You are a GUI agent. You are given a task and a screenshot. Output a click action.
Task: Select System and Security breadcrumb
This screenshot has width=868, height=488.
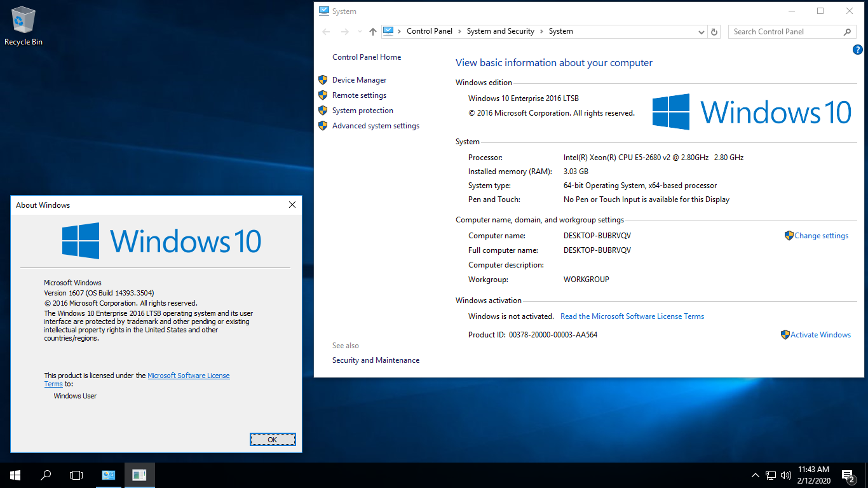click(x=501, y=31)
